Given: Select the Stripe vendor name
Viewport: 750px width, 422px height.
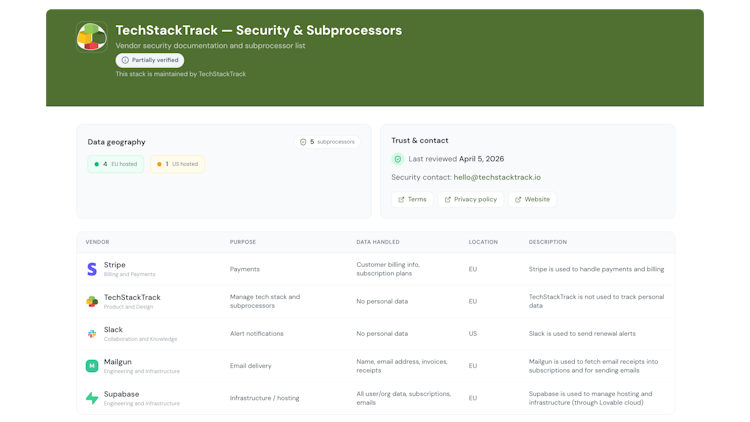Looking at the screenshot, I should pos(114,265).
